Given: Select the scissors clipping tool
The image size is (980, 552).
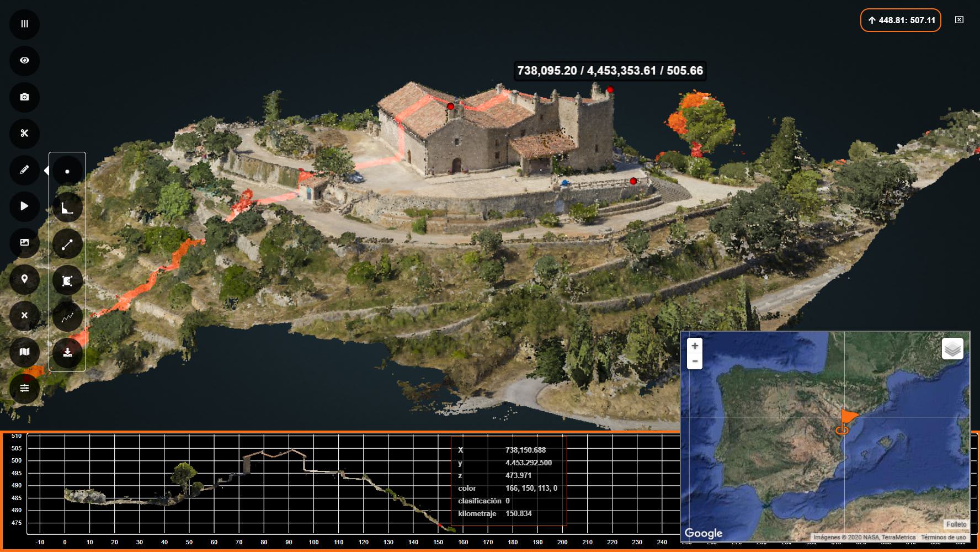Looking at the screenshot, I should (24, 133).
